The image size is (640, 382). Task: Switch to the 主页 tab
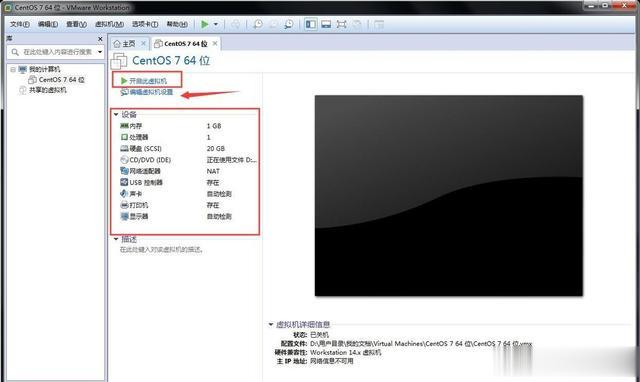(124, 44)
